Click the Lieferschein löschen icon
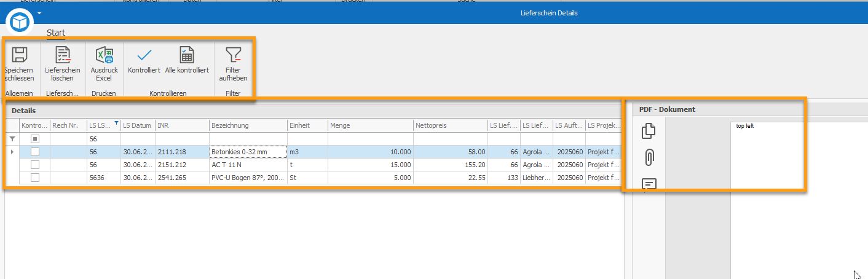This screenshot has height=279, width=868. coord(62,55)
